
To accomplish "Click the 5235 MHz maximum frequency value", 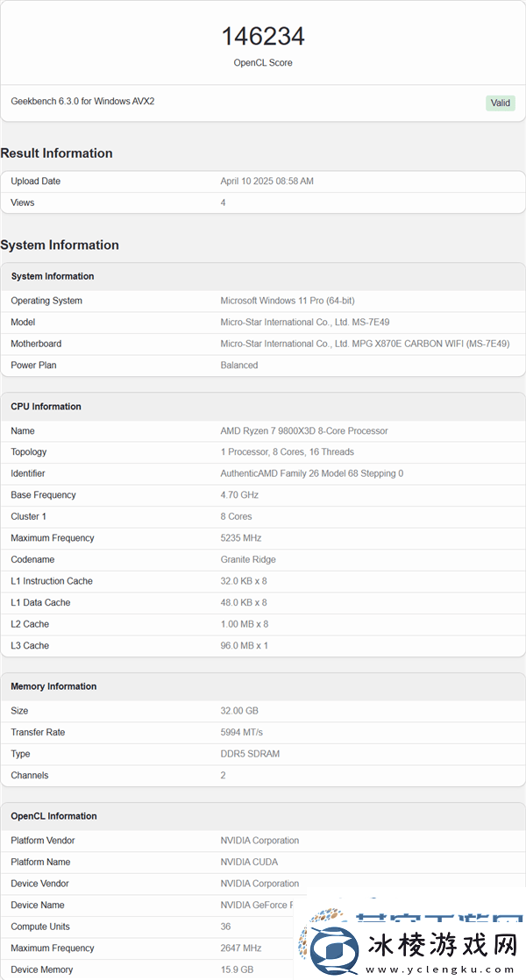I will click(x=241, y=538).
